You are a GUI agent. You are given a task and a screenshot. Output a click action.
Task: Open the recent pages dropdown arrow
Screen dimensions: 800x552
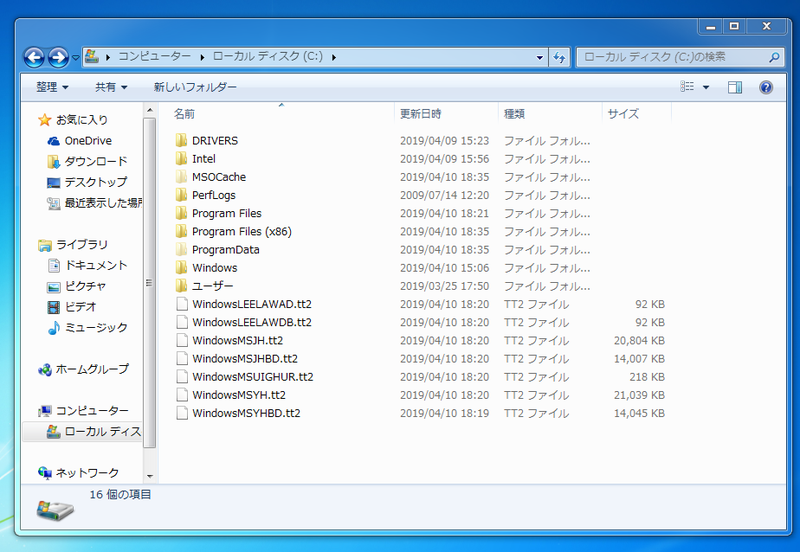click(x=76, y=58)
